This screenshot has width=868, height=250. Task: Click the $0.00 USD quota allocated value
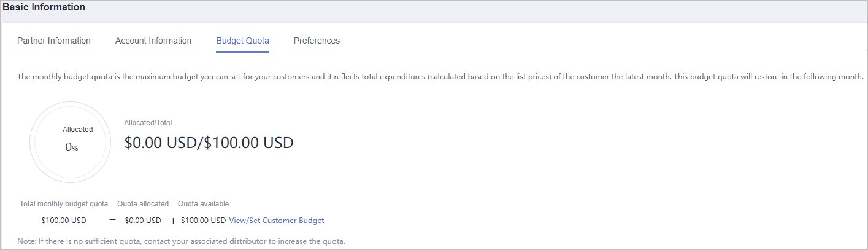click(x=143, y=221)
